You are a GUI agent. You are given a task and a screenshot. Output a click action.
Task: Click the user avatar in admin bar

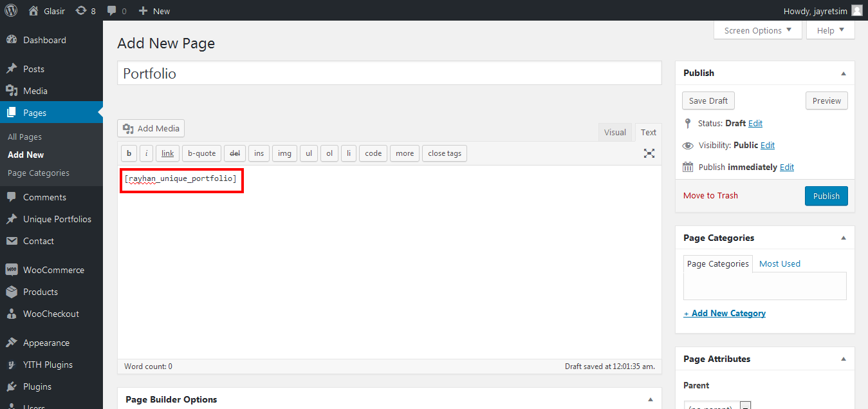(856, 10)
